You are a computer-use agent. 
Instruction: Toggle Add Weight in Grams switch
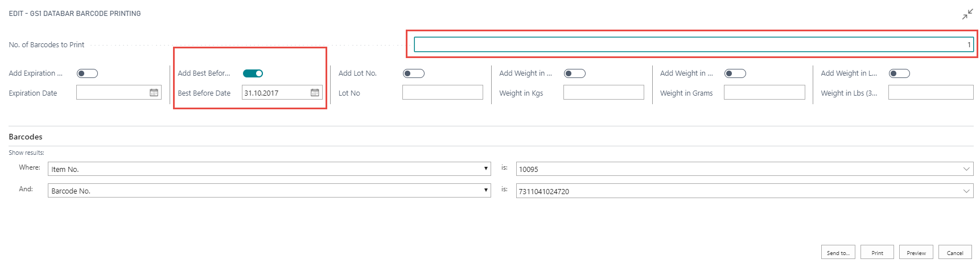pos(735,73)
